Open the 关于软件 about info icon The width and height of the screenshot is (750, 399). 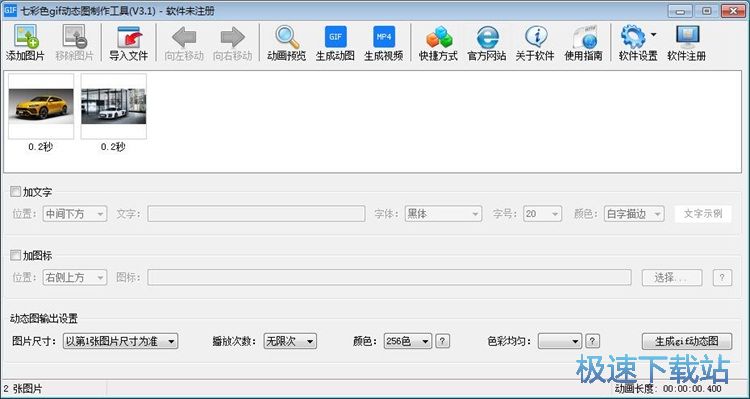click(535, 37)
